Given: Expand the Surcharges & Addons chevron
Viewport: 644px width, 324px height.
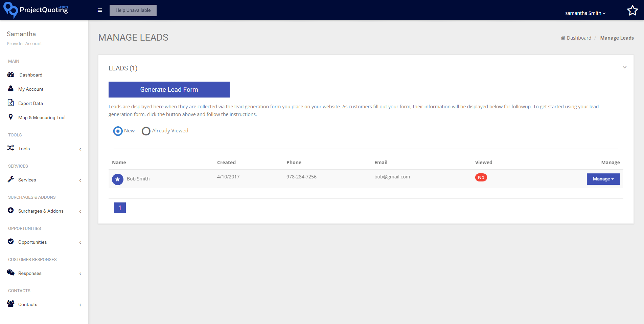Looking at the screenshot, I should pyautogui.click(x=80, y=211).
